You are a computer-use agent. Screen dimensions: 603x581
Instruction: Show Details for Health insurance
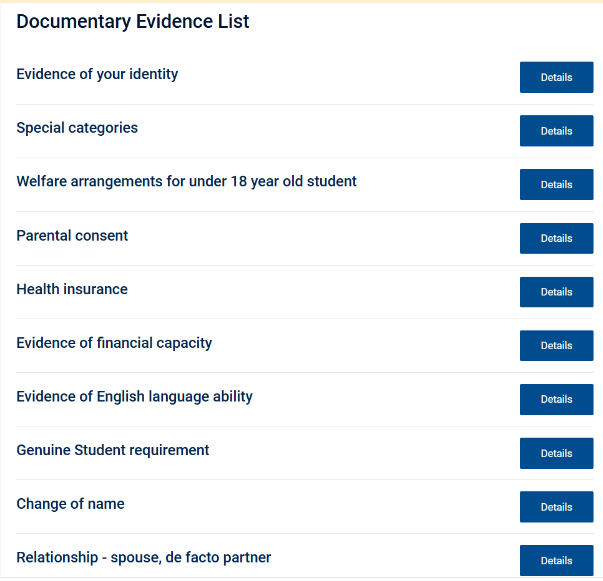click(556, 292)
